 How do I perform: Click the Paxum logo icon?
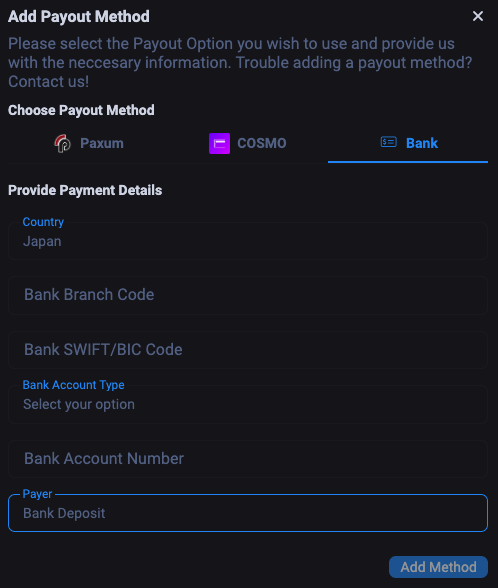pos(63,143)
